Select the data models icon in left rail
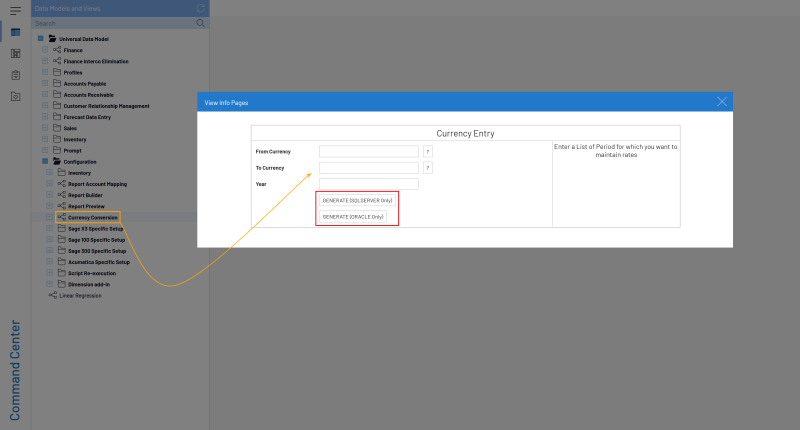The height and width of the screenshot is (430, 800). [15, 32]
